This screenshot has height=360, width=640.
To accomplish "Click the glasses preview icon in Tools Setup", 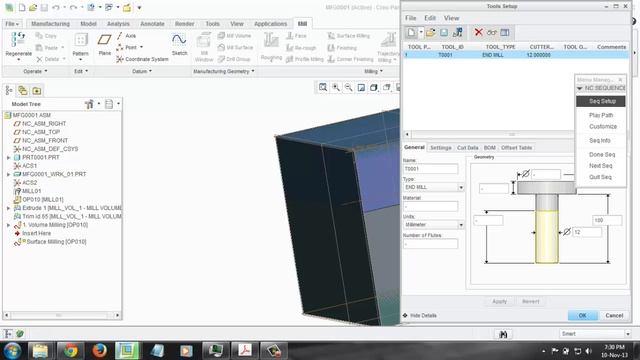I will pos(492,33).
